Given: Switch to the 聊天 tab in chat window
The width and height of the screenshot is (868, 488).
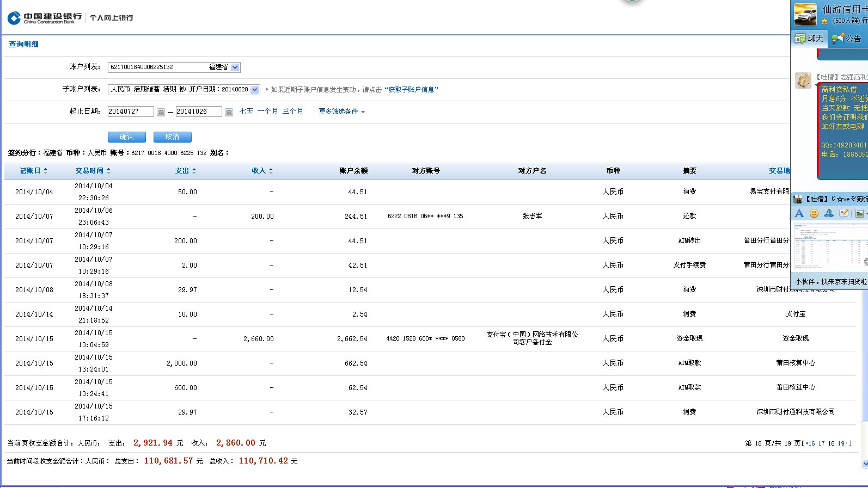Looking at the screenshot, I should (809, 39).
